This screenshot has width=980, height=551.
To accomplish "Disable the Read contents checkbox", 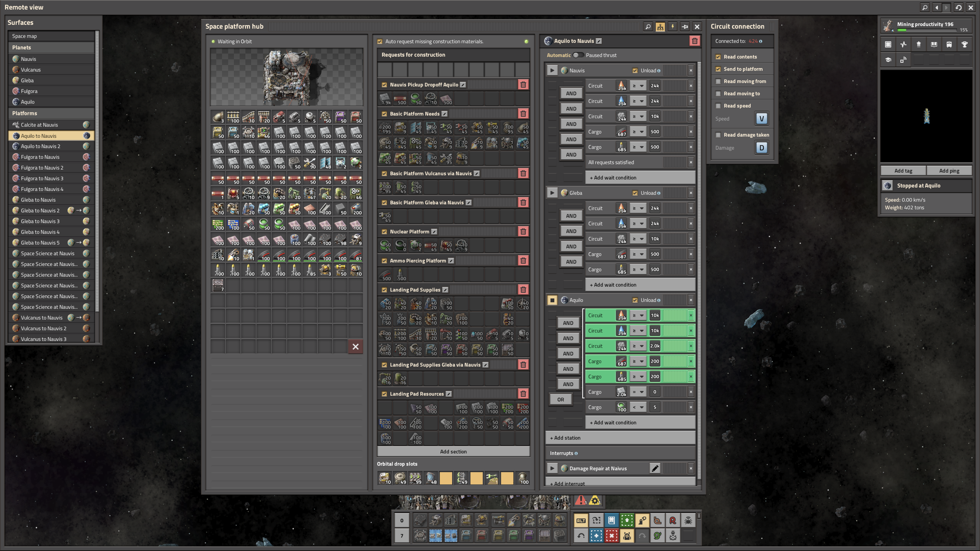I will [718, 57].
